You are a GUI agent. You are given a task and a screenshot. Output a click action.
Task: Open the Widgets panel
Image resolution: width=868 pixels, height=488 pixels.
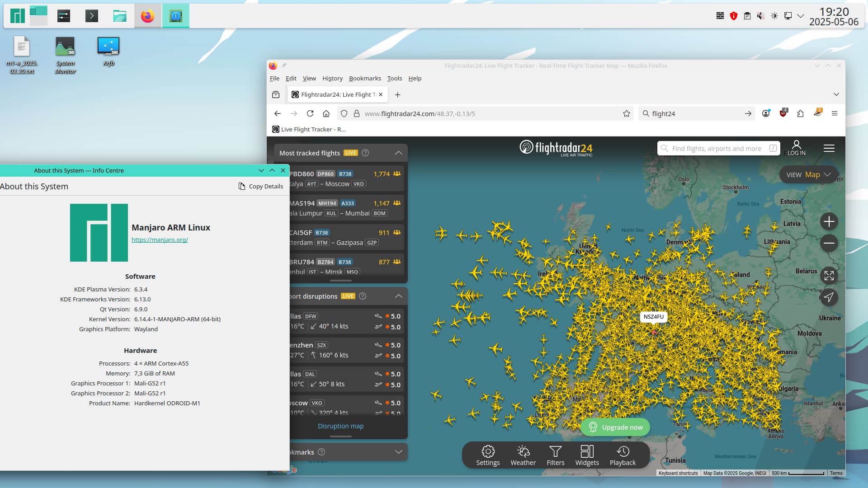[x=587, y=455]
